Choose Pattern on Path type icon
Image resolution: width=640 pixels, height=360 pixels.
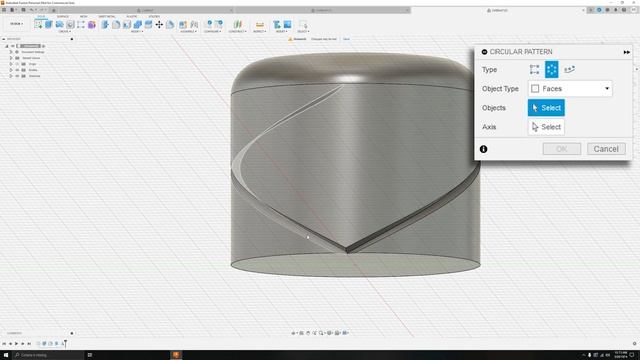click(x=569, y=69)
